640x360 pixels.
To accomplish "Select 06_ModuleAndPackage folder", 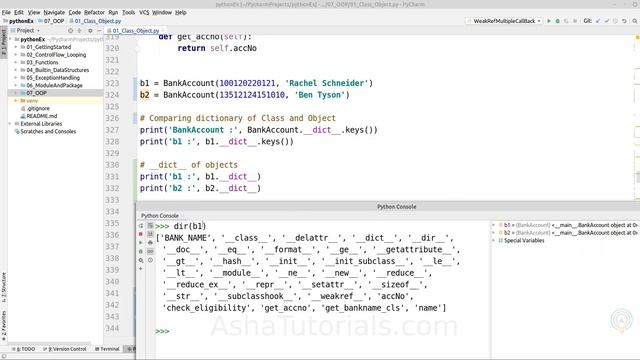I will [x=54, y=85].
